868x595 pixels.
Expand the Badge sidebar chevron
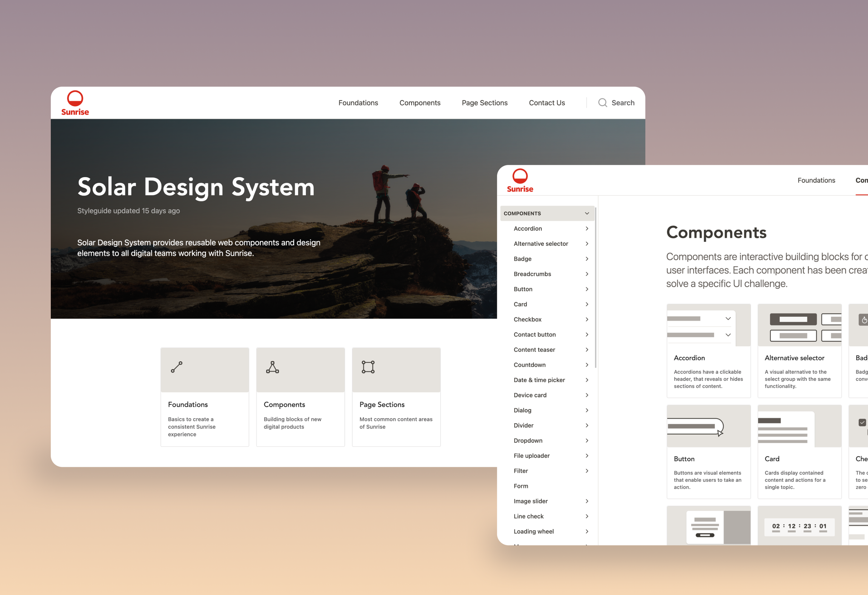click(x=587, y=259)
